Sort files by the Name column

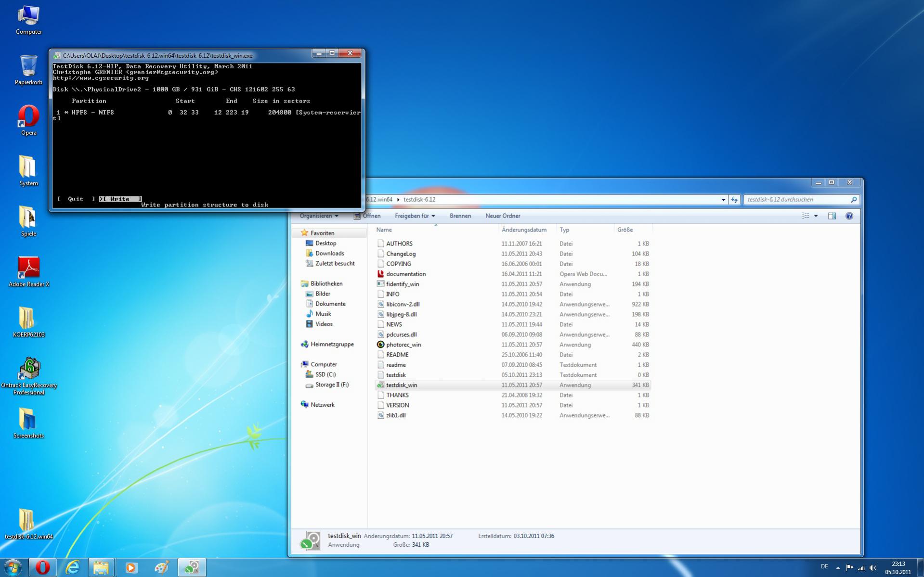pos(436,230)
